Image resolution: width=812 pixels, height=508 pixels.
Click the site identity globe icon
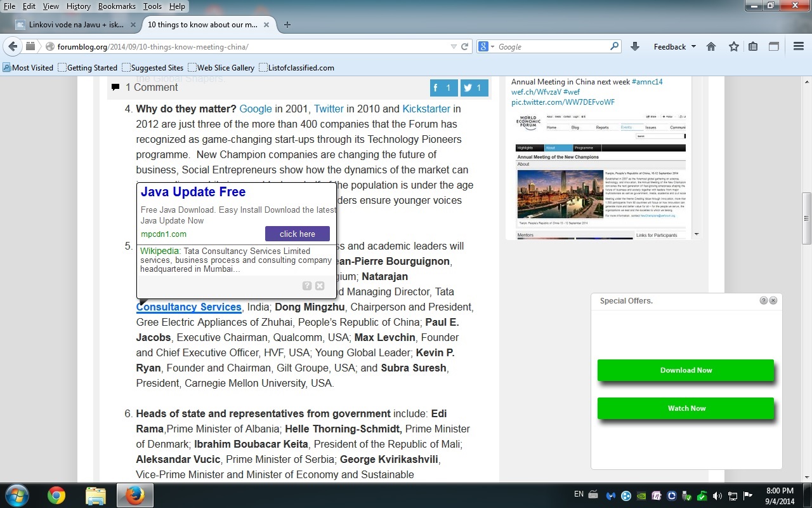click(50, 47)
